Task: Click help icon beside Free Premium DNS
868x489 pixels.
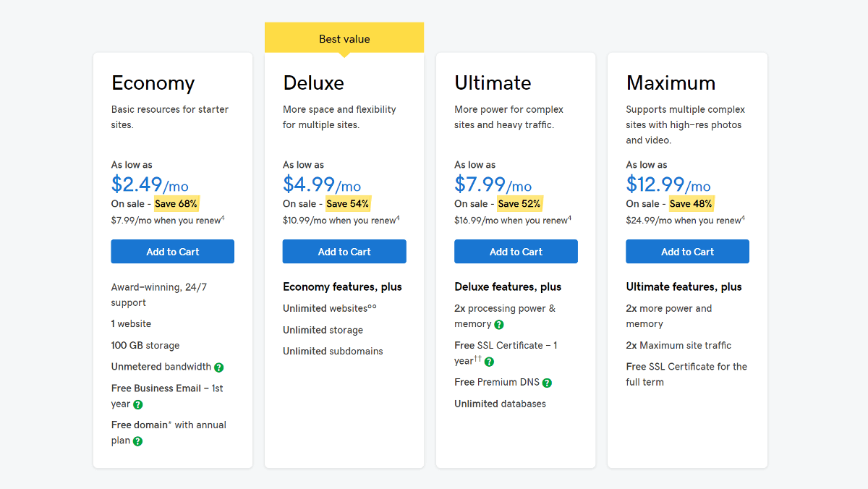Action: pyautogui.click(x=548, y=383)
